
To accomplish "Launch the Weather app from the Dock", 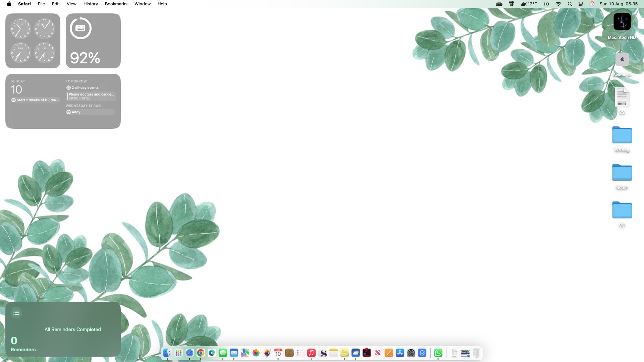I will [356, 353].
